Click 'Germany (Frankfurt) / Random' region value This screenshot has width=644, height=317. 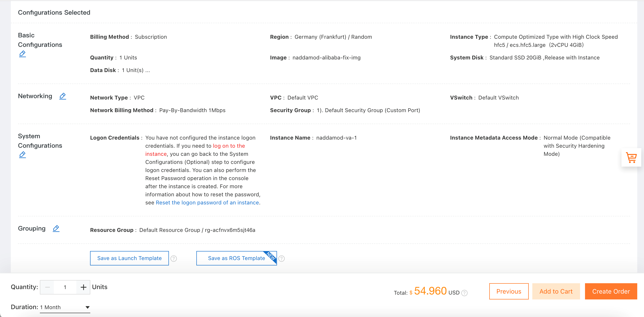333,37
